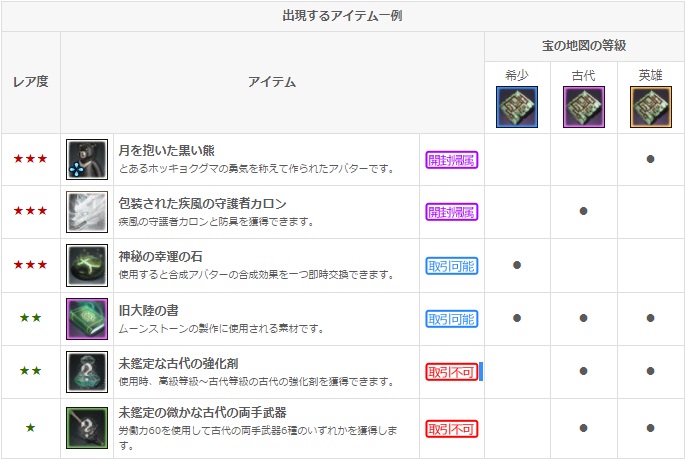Click the 取引可能 tag on lucky stone row
The image size is (686, 459).
tap(452, 266)
